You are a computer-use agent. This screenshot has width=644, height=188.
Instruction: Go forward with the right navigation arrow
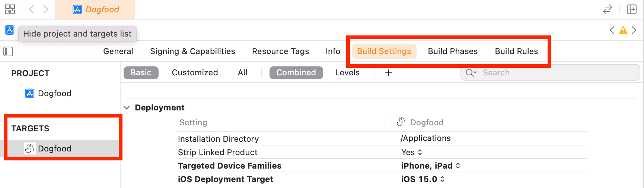tap(46, 9)
